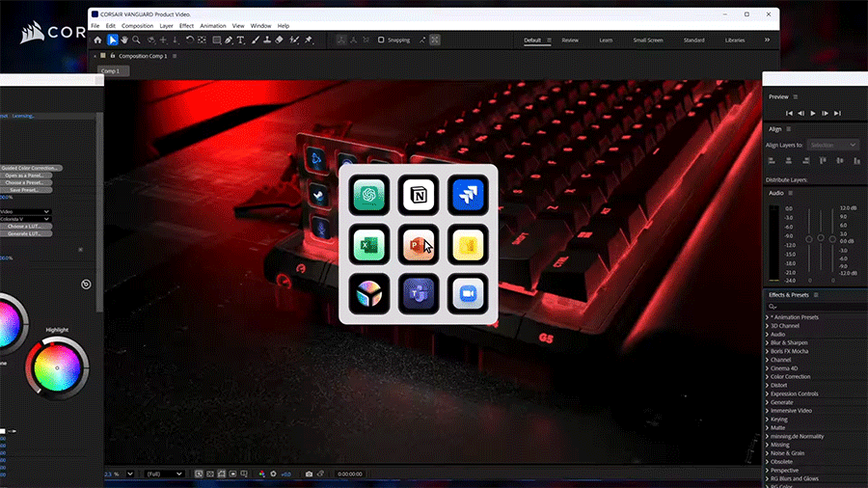Click the Home icon in toolbar
868x488 pixels.
pyautogui.click(x=96, y=41)
